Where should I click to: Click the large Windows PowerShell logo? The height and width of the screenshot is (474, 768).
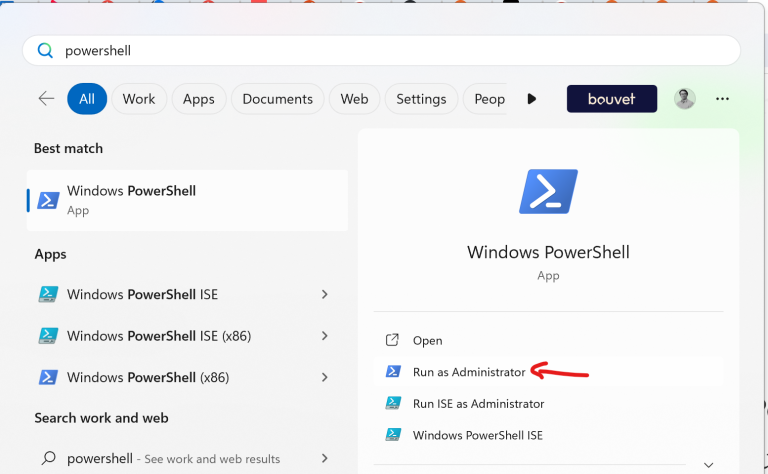[548, 191]
